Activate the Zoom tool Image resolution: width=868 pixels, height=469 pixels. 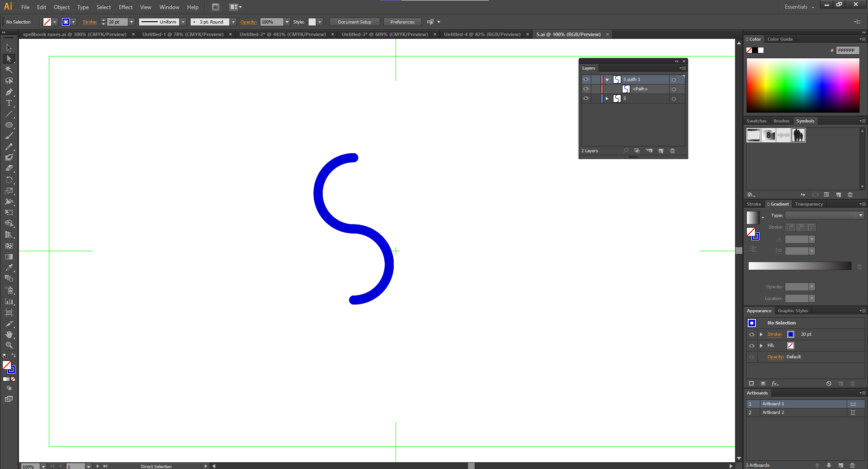tap(9, 345)
